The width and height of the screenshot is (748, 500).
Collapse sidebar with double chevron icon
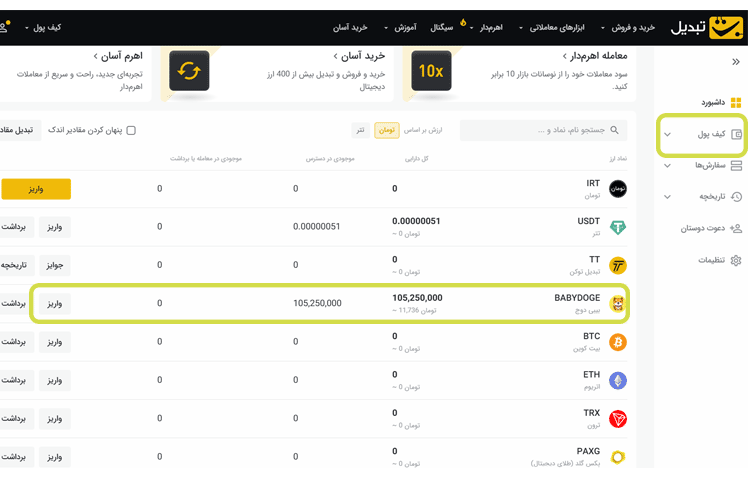click(736, 62)
